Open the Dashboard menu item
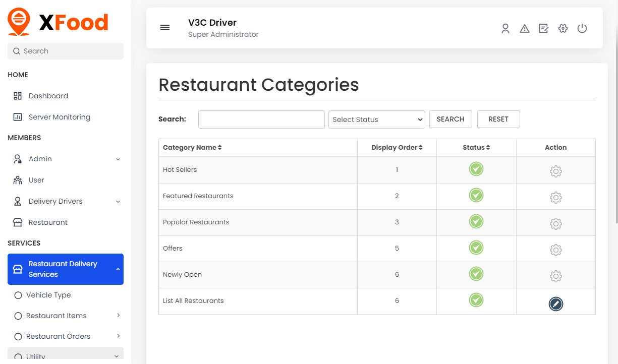 click(x=48, y=96)
